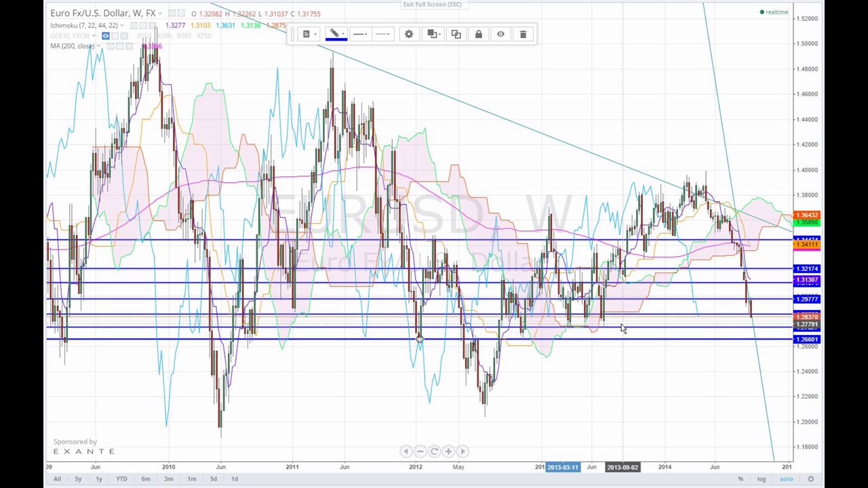Select the 3m time range
Screen dimensions: 868x488
[169, 479]
